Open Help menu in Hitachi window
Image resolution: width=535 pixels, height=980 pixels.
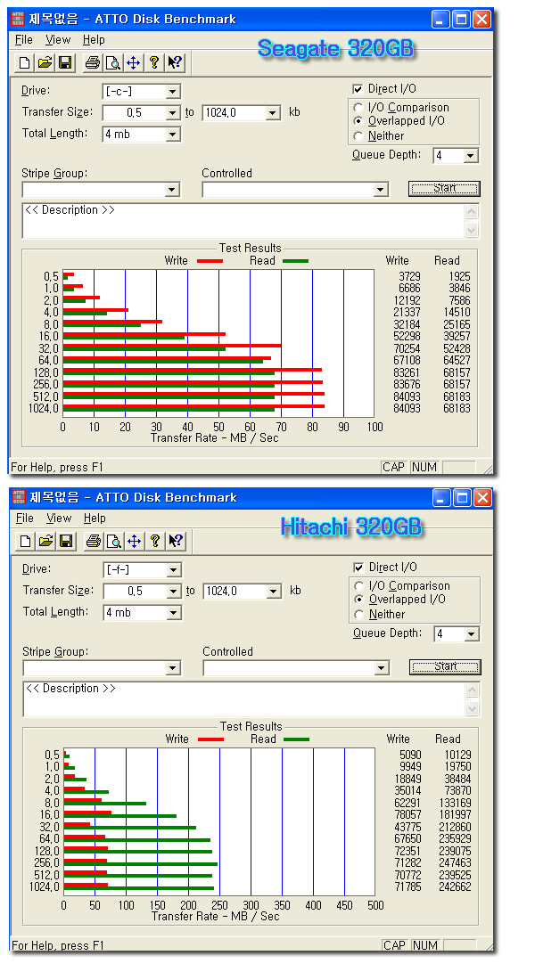click(95, 519)
